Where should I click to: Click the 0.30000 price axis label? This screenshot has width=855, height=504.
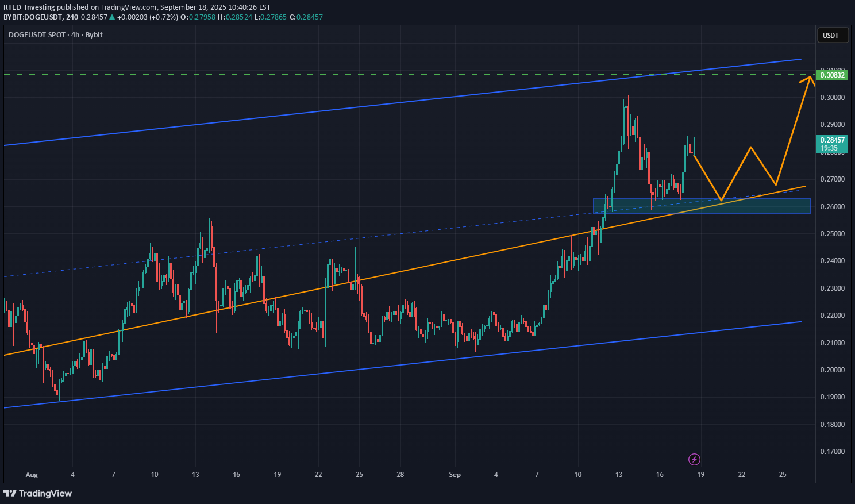832,98
